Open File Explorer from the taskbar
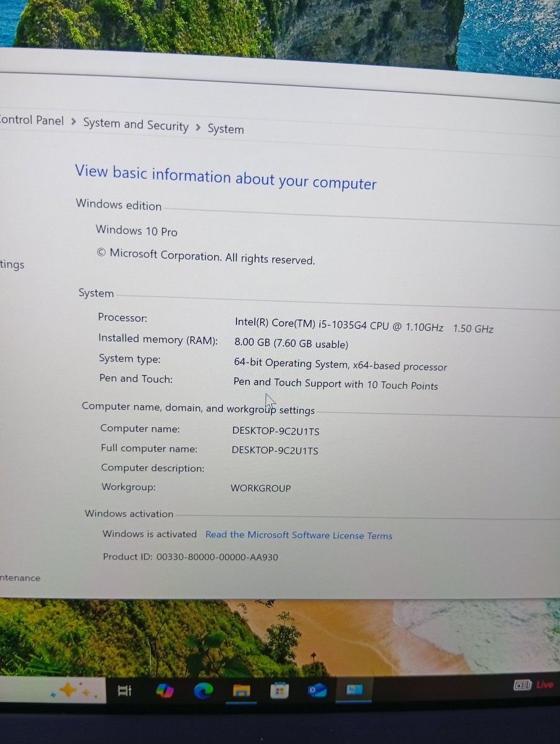Image resolution: width=560 pixels, height=744 pixels. 241,690
